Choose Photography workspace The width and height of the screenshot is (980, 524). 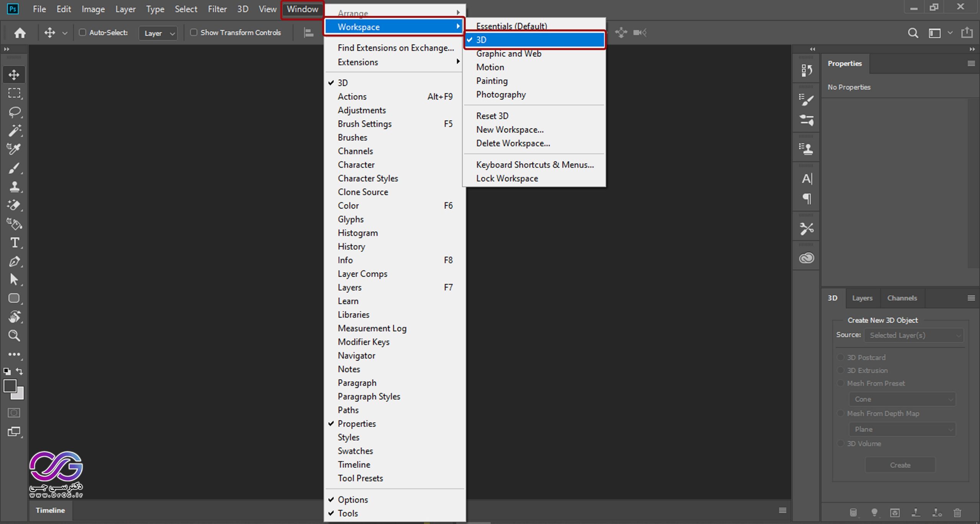(x=534, y=95)
